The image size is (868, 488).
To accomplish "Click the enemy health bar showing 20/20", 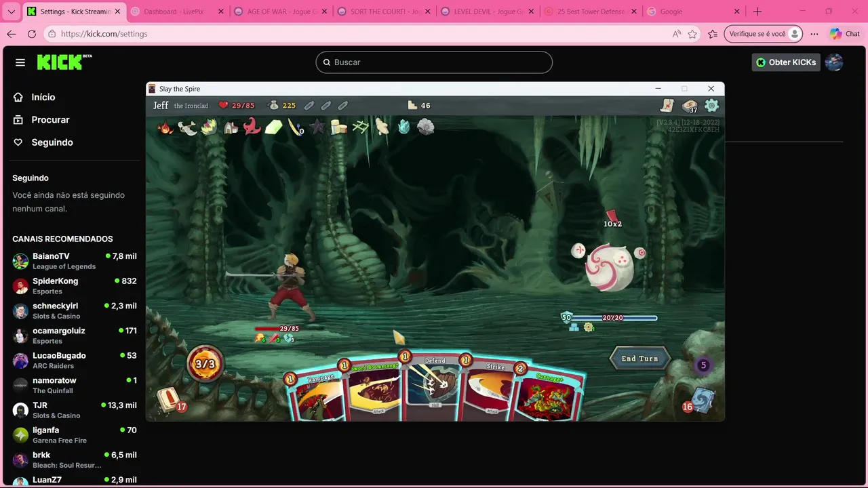I will click(612, 318).
